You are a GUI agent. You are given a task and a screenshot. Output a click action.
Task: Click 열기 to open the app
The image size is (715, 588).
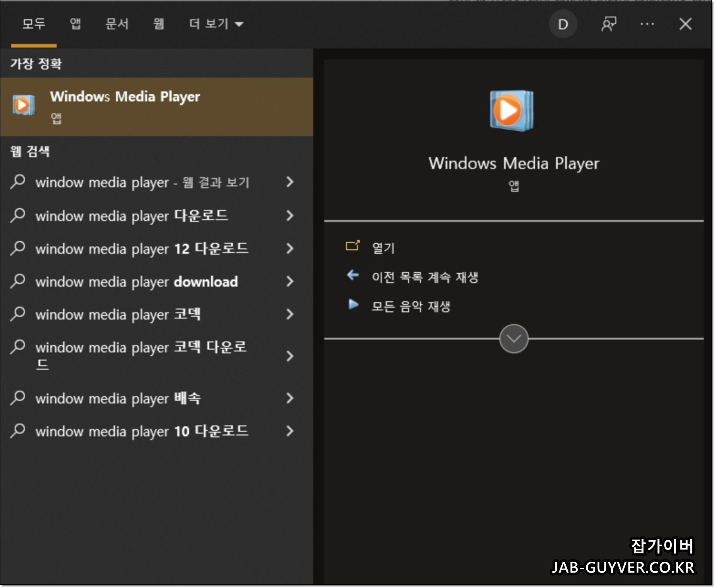[x=383, y=248]
